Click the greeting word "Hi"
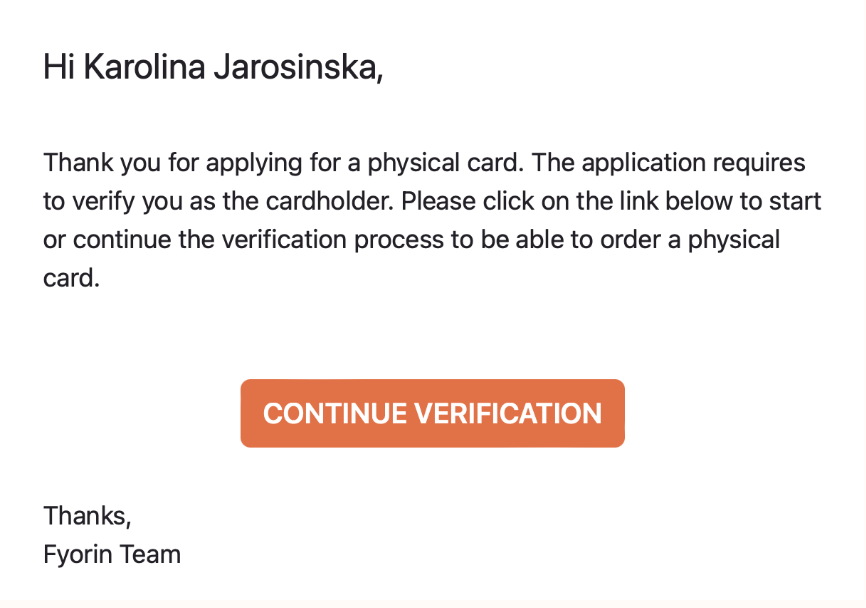The image size is (866, 608). (x=59, y=67)
